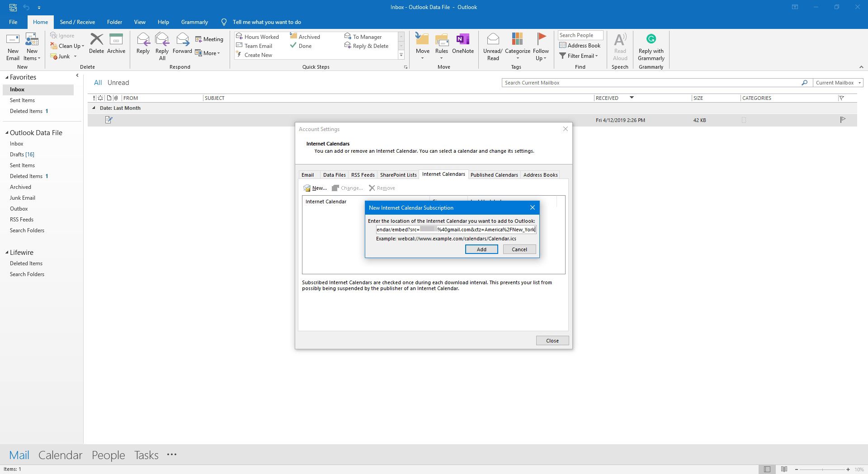The height and width of the screenshot is (474, 868).
Task: Switch to Calendar in navigation bar
Action: (60, 455)
